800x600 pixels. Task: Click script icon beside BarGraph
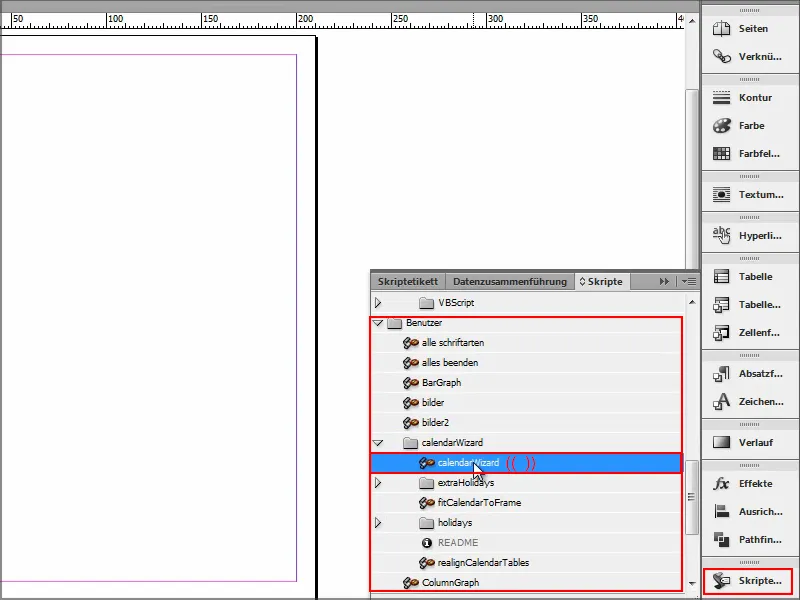411,383
